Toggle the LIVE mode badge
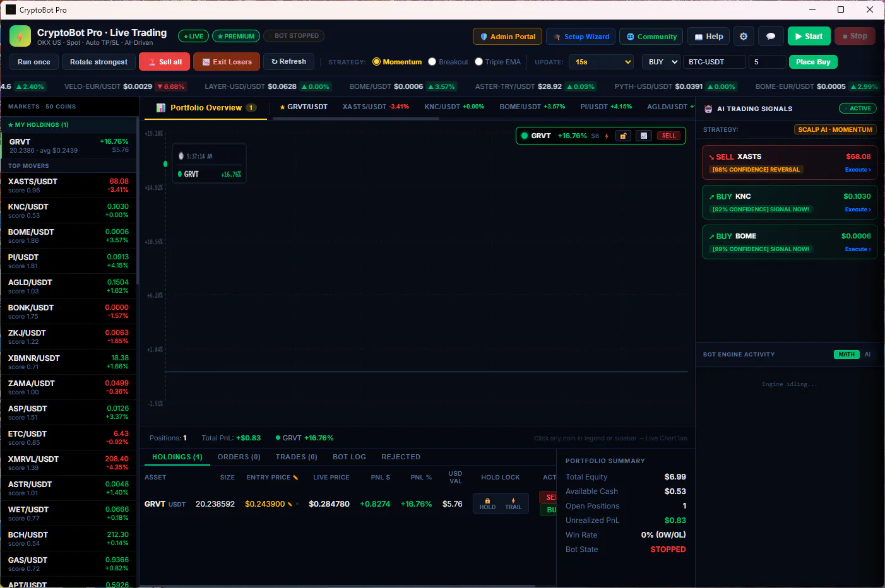This screenshot has height=588, width=885. 193,37
